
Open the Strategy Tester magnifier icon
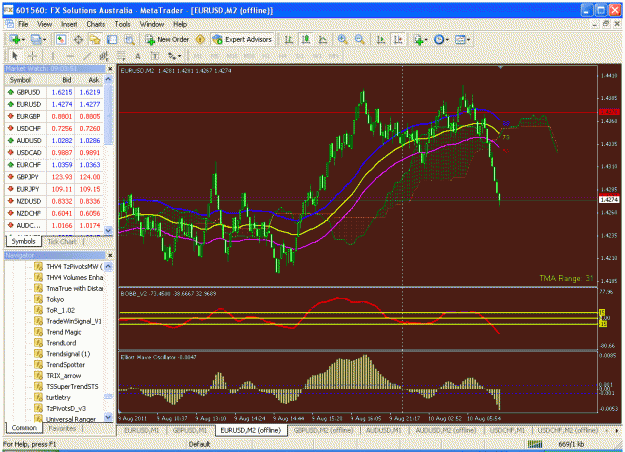tap(129, 39)
